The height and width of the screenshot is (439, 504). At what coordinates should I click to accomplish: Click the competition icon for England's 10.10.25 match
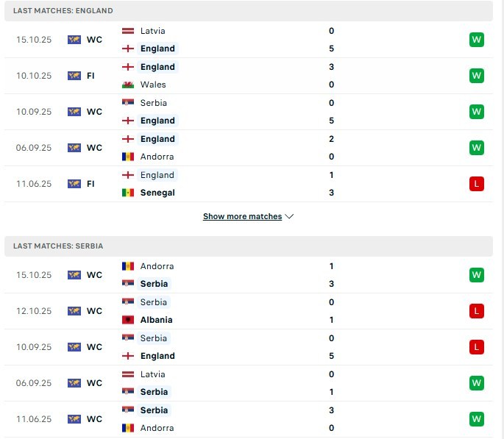click(74, 76)
